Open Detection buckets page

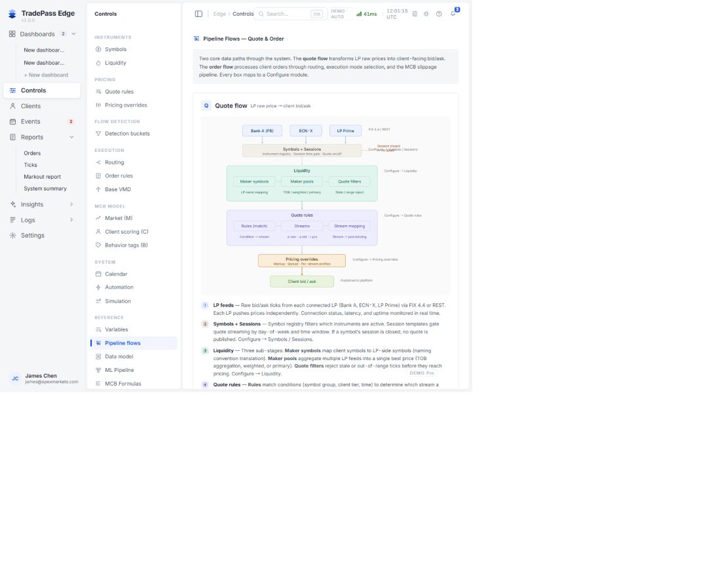[134, 134]
